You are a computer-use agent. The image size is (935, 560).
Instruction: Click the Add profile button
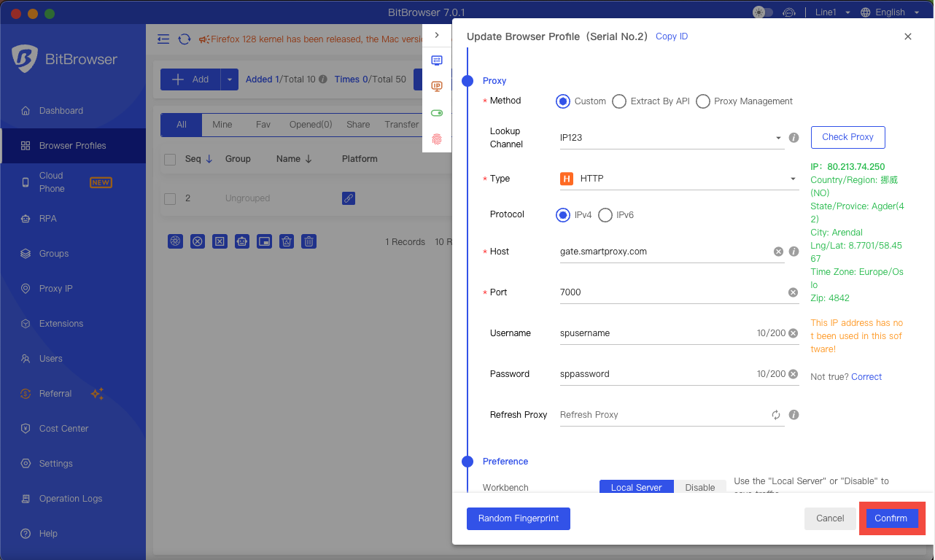tap(191, 79)
